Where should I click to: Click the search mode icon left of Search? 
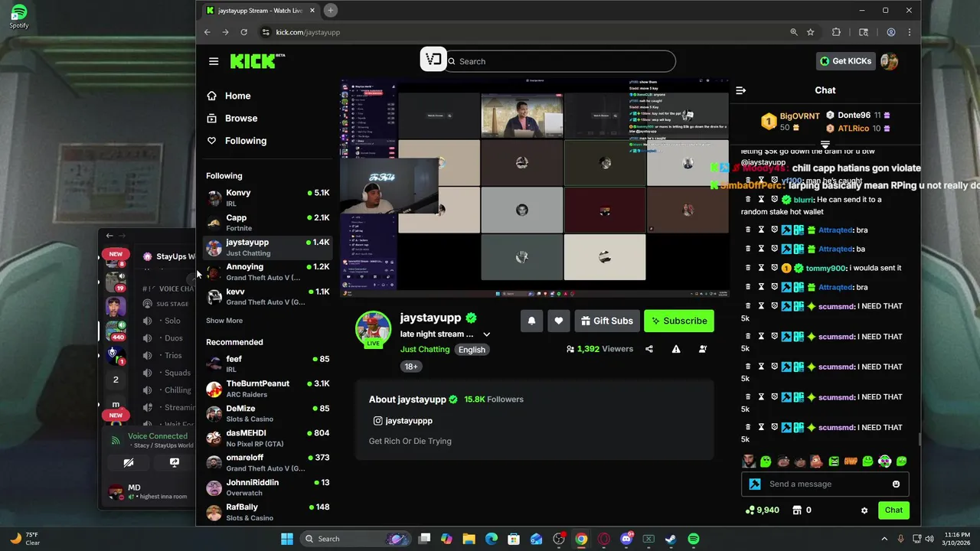pos(433,60)
